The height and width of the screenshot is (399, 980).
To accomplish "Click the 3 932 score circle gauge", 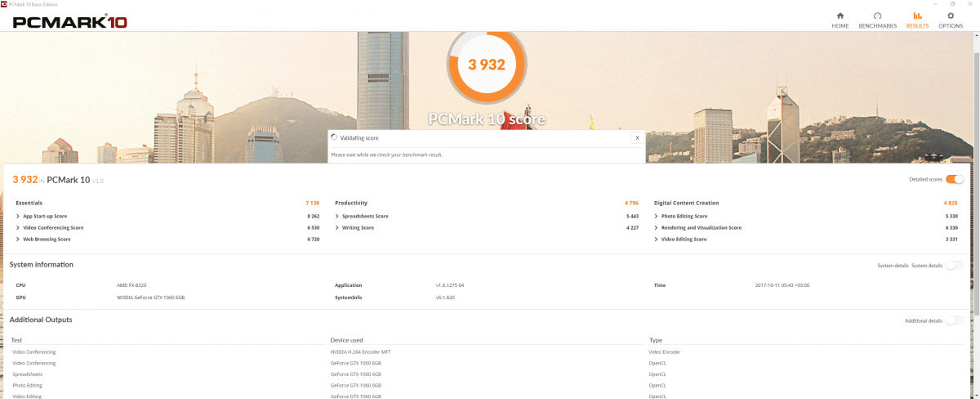I will [x=487, y=63].
